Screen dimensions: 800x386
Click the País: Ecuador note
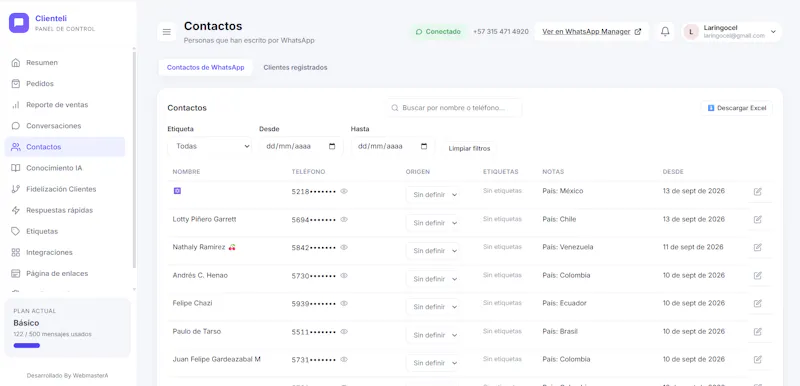tap(565, 303)
